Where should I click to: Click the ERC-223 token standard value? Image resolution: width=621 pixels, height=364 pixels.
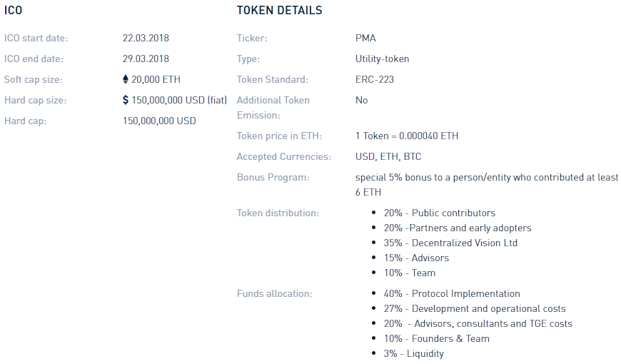(374, 79)
